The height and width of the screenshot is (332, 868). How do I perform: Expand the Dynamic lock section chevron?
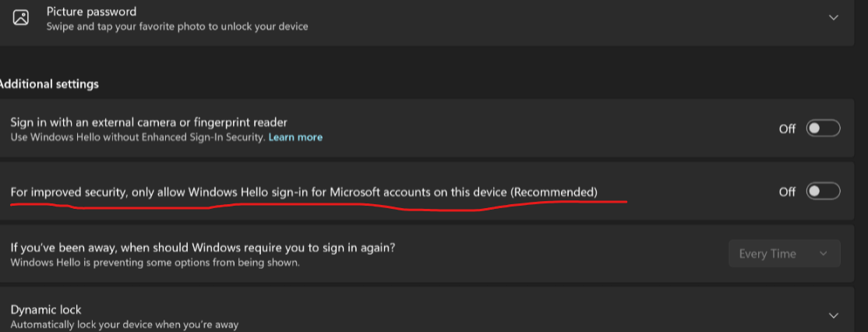(834, 316)
